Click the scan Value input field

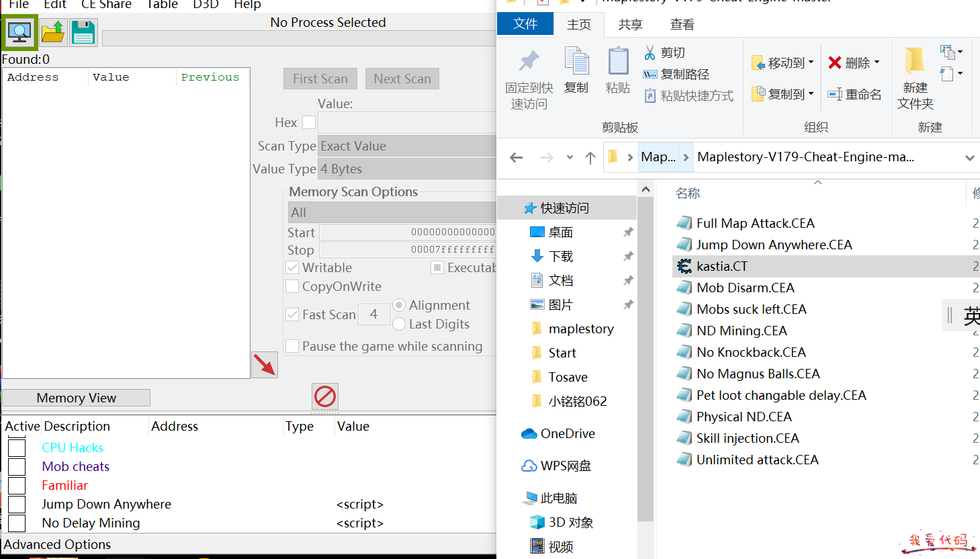pyautogui.click(x=407, y=122)
